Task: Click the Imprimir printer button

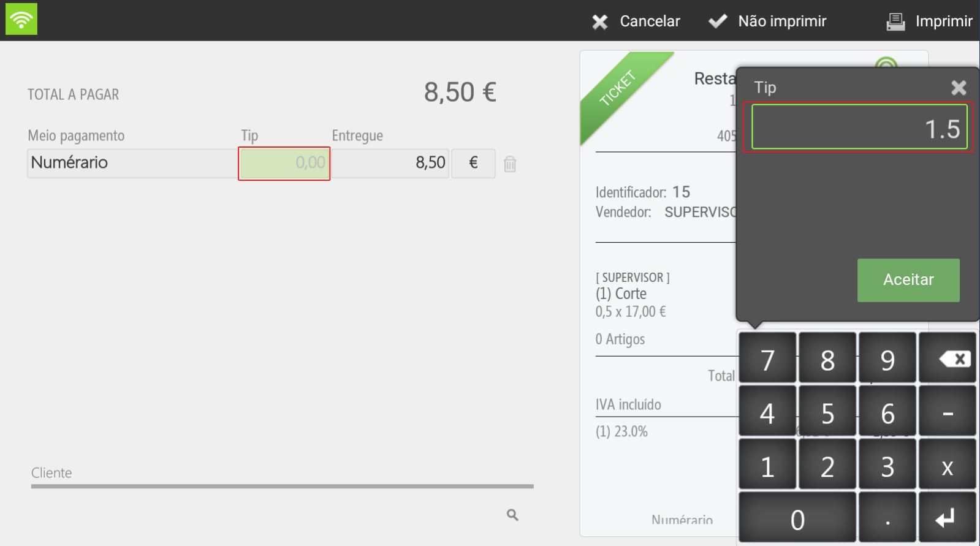Action: pyautogui.click(x=929, y=21)
